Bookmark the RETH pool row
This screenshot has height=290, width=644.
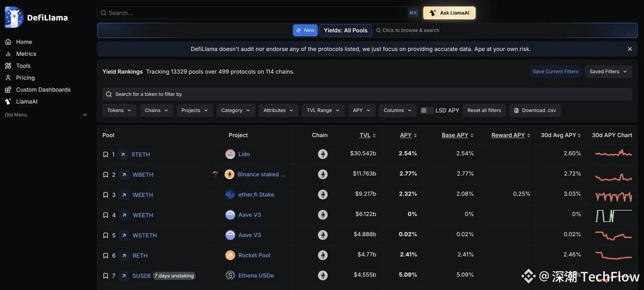(105, 256)
